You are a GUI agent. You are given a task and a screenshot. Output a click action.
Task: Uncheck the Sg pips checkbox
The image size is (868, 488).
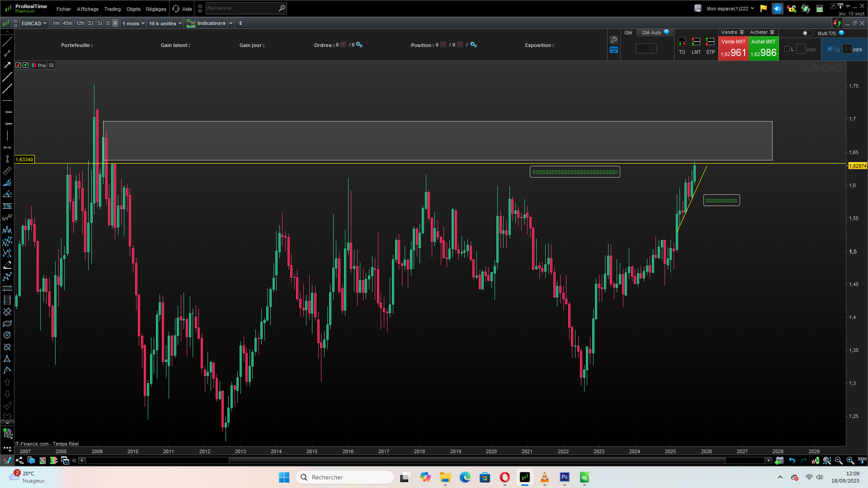(x=830, y=49)
